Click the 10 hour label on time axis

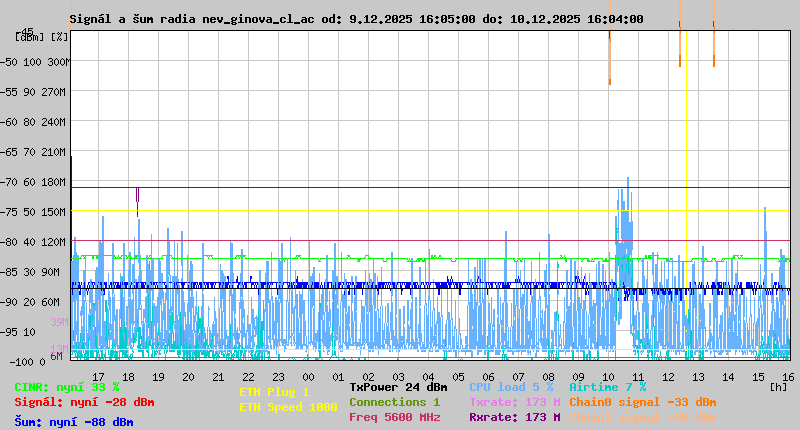609,376
